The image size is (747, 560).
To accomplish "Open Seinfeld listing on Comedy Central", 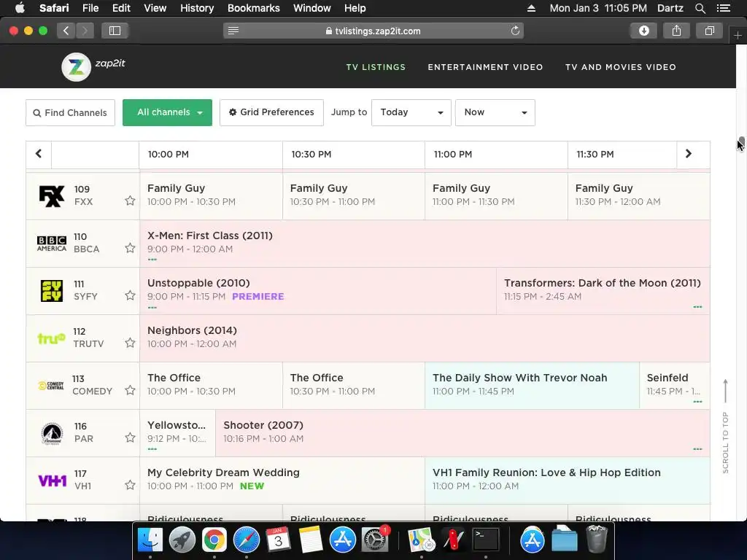I will 675,385.
